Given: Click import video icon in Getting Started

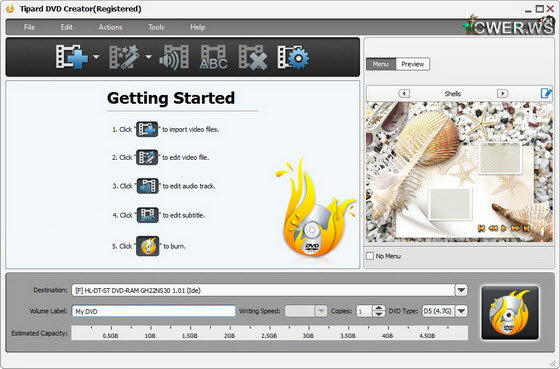Looking at the screenshot, I should point(147,129).
